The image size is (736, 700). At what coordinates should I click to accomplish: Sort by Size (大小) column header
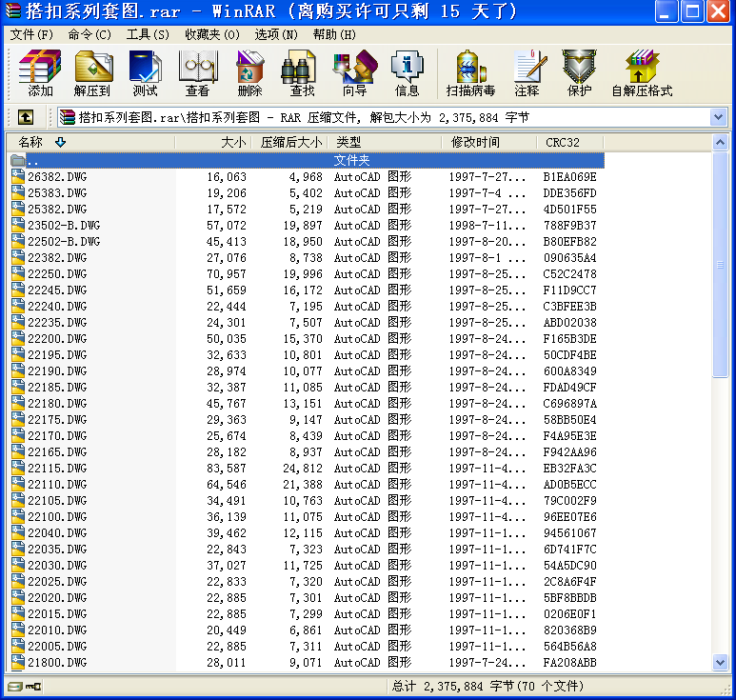(x=213, y=142)
